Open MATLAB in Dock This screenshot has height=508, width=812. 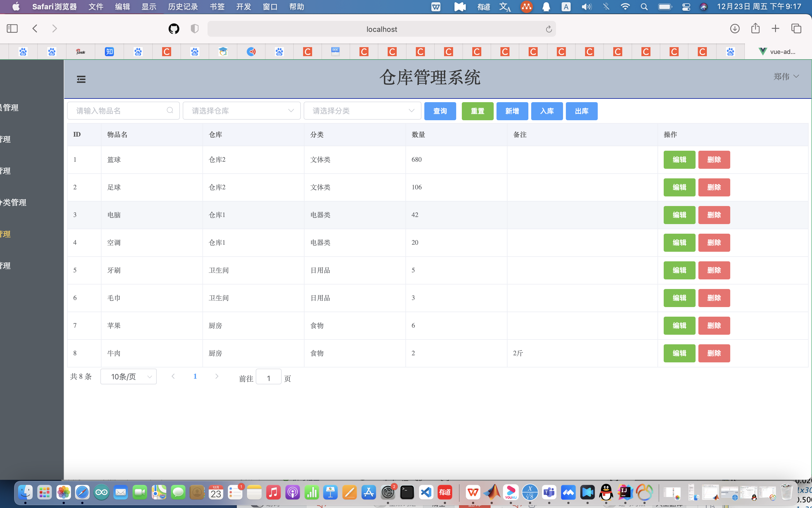click(492, 493)
